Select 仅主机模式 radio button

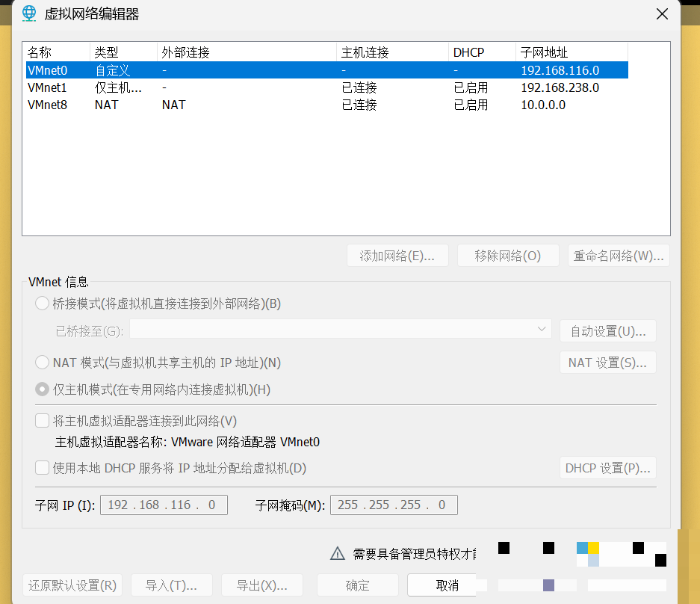[x=42, y=389]
